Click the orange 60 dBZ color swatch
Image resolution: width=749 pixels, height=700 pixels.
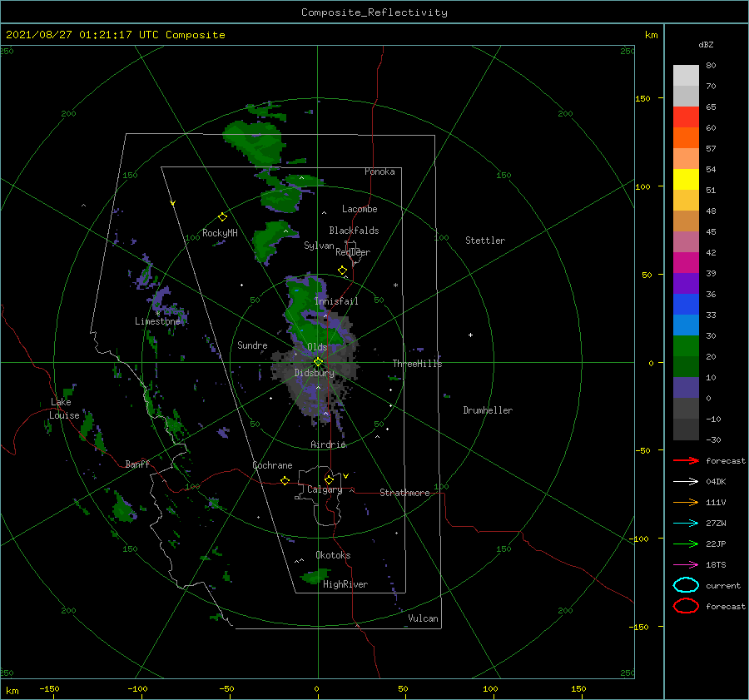click(x=686, y=137)
